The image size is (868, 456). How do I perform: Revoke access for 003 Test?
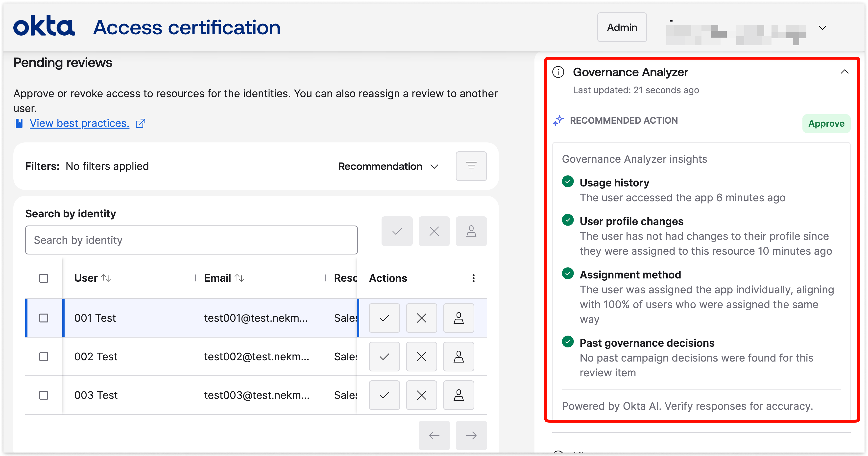pos(422,395)
